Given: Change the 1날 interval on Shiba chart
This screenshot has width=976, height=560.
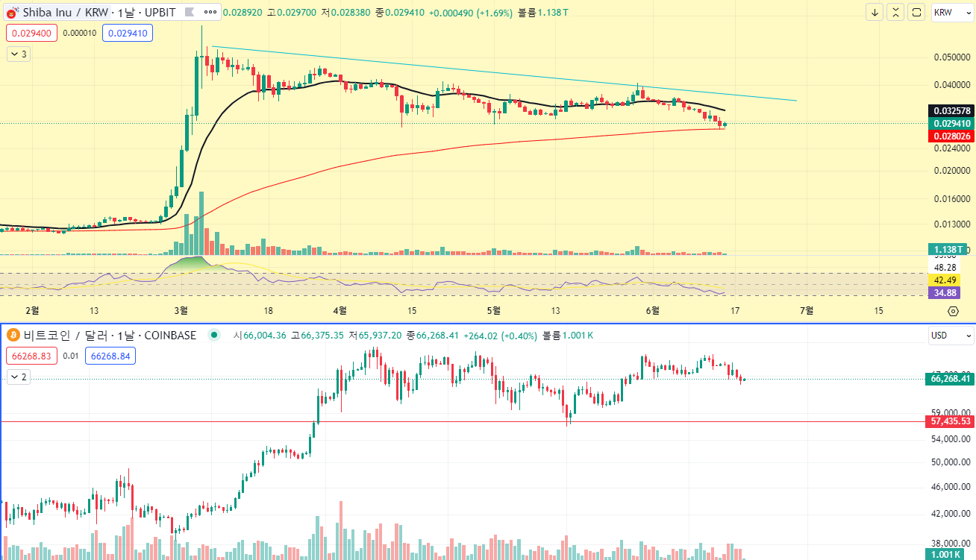Looking at the screenshot, I should 125,13.
